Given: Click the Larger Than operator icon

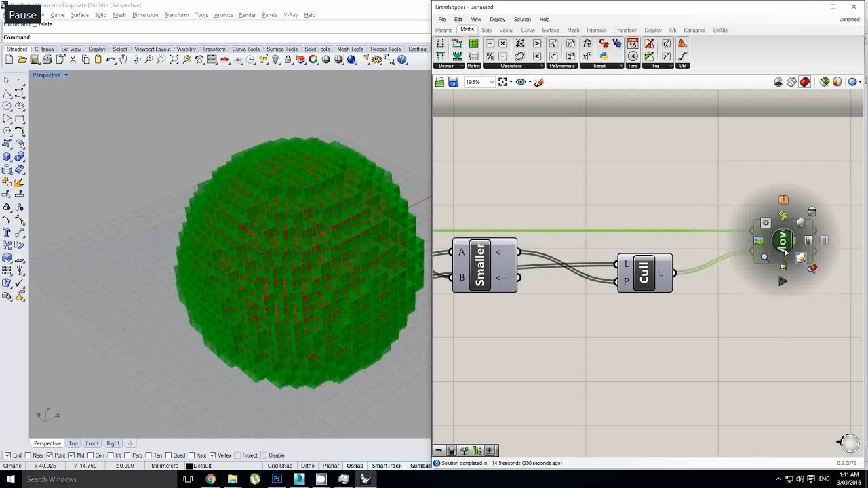Looking at the screenshot, I should click(536, 43).
